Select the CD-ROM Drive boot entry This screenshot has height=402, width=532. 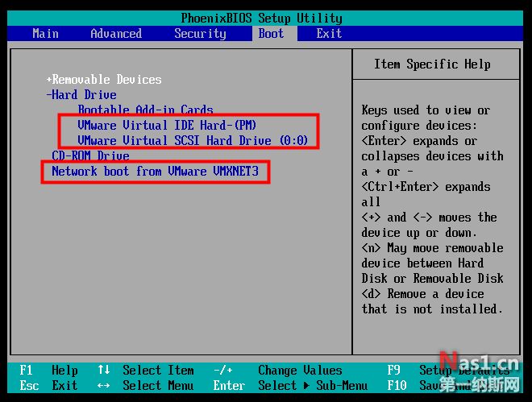pos(90,155)
